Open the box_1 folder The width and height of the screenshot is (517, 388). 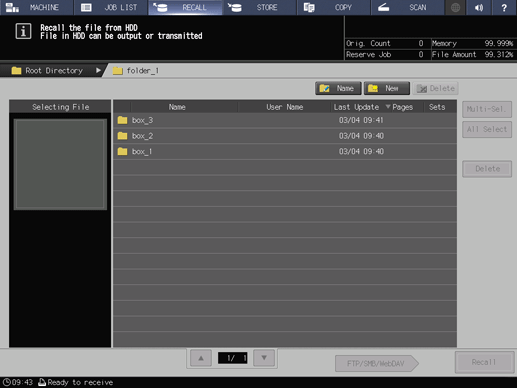pyautogui.click(x=285, y=152)
